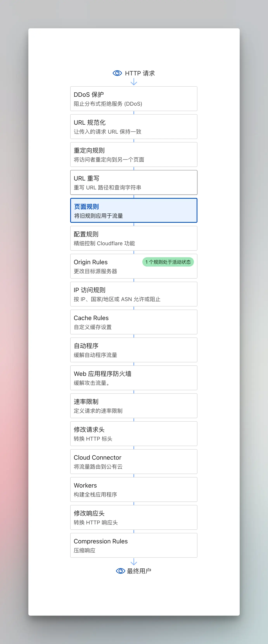Choose the URL 重写 step

134,182
